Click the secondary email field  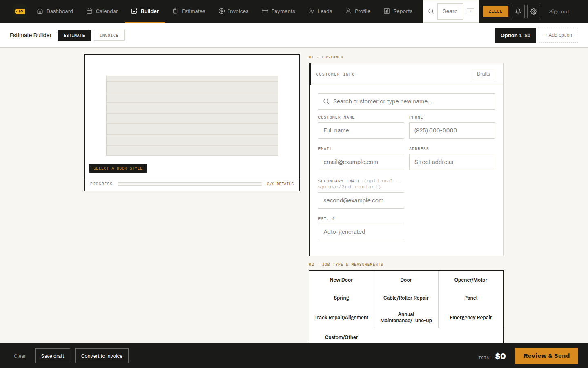(361, 200)
